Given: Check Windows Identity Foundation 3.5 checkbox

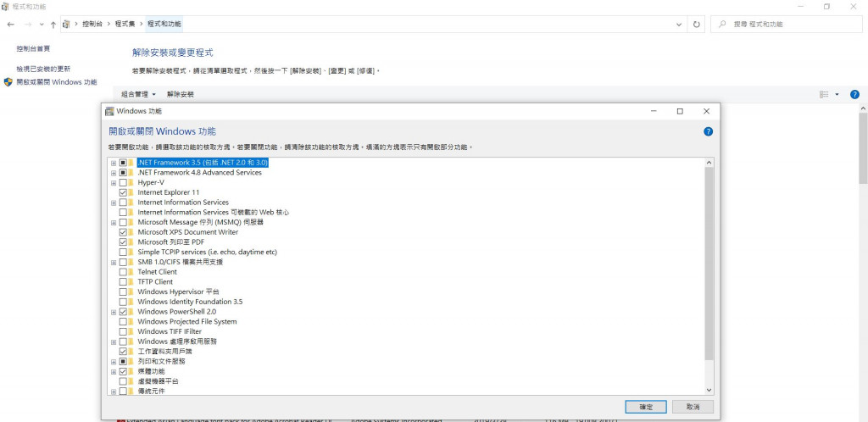Looking at the screenshot, I should [123, 302].
